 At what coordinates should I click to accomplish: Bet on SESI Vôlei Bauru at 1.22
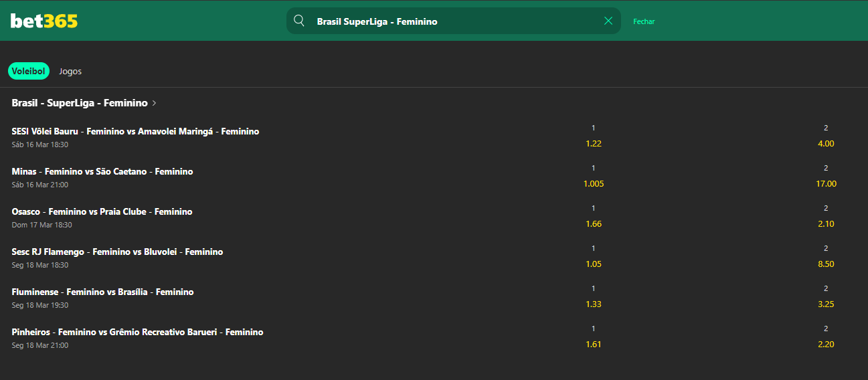593,143
